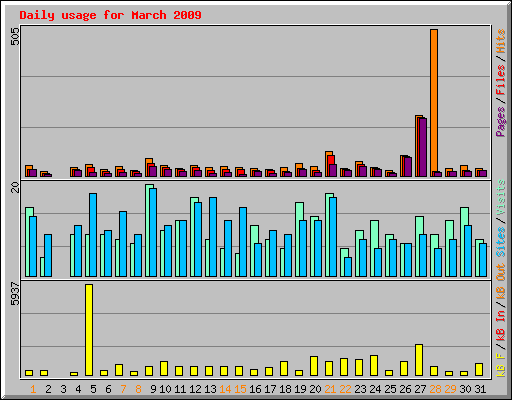
Task: Click the orange day label 8 on x-axis
Action: (138, 389)
